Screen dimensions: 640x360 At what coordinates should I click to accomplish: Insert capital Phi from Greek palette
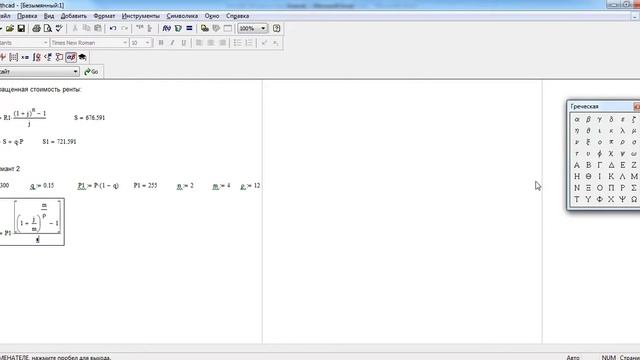point(600,199)
